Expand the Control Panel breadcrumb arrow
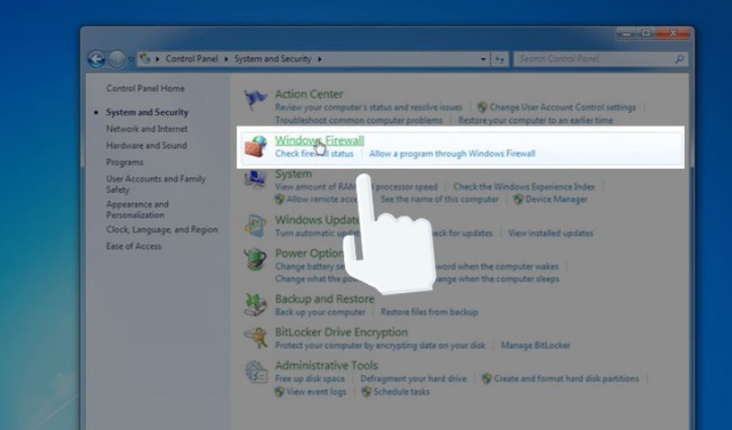 (227, 59)
